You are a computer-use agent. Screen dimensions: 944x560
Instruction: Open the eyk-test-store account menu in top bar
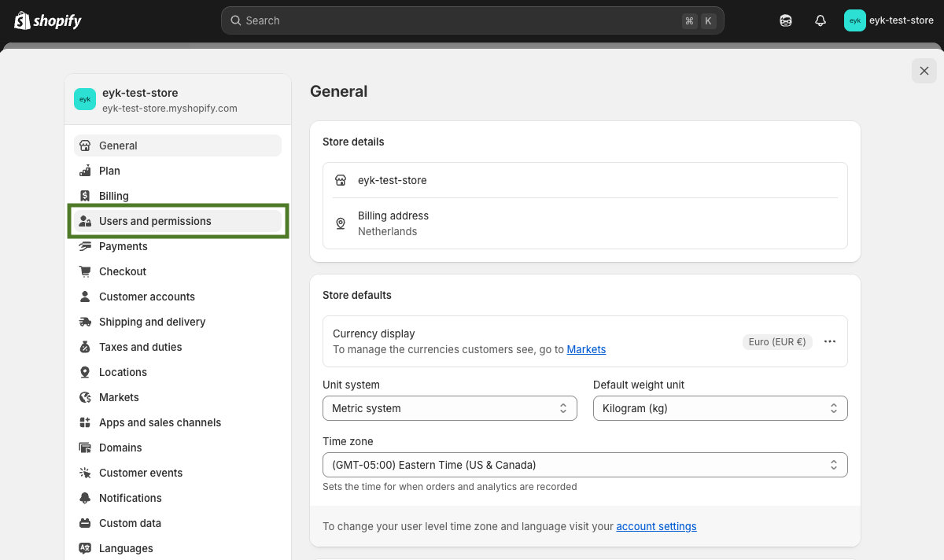click(889, 20)
